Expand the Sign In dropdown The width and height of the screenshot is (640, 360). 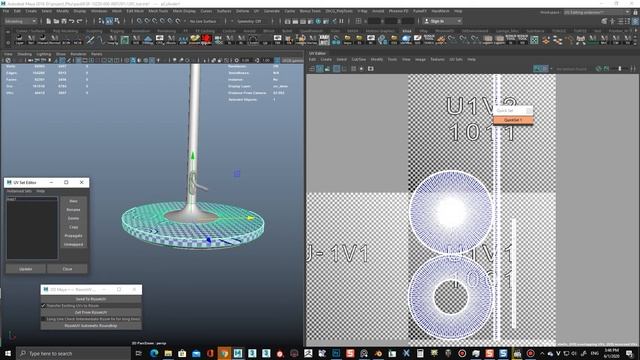coord(442,21)
